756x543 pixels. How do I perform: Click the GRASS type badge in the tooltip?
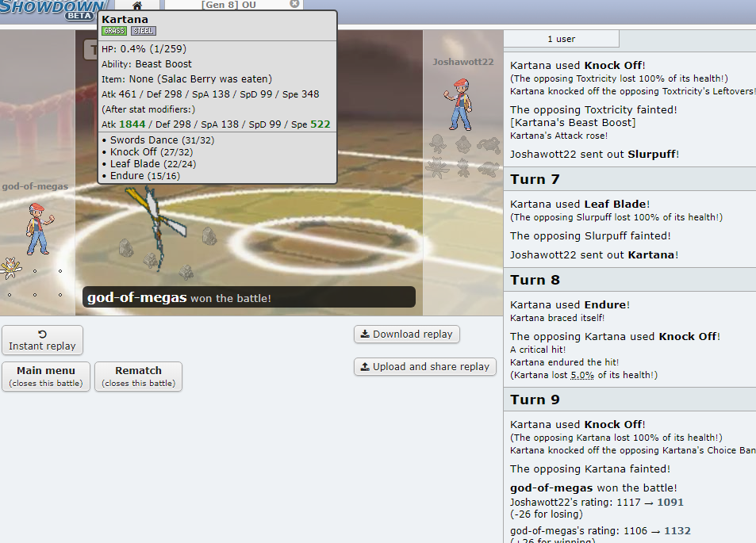(x=114, y=31)
